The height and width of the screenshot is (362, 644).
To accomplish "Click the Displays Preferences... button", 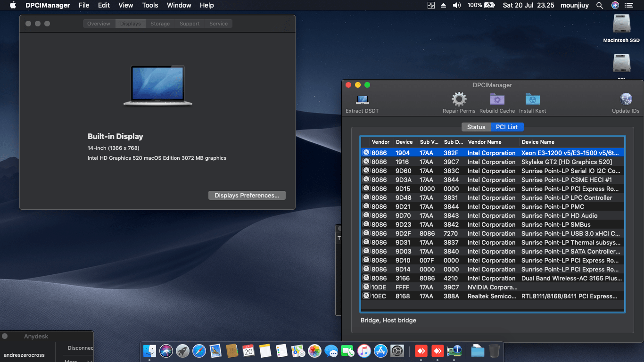I will point(247,195).
